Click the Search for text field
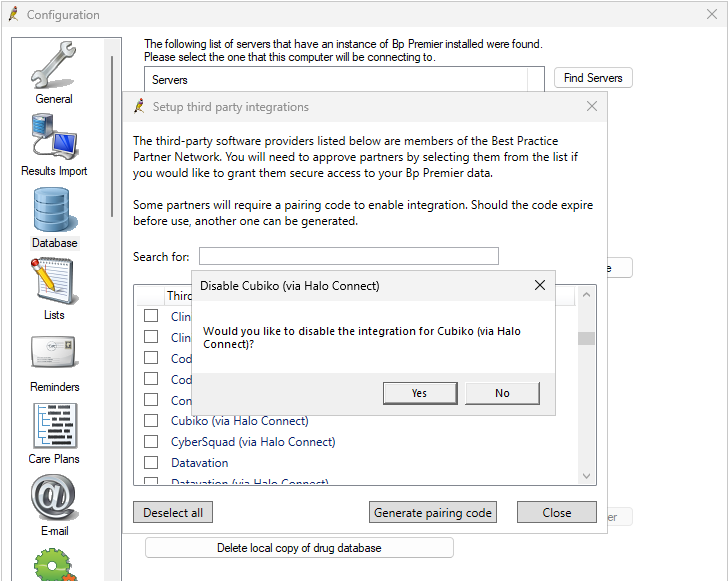 coord(348,257)
